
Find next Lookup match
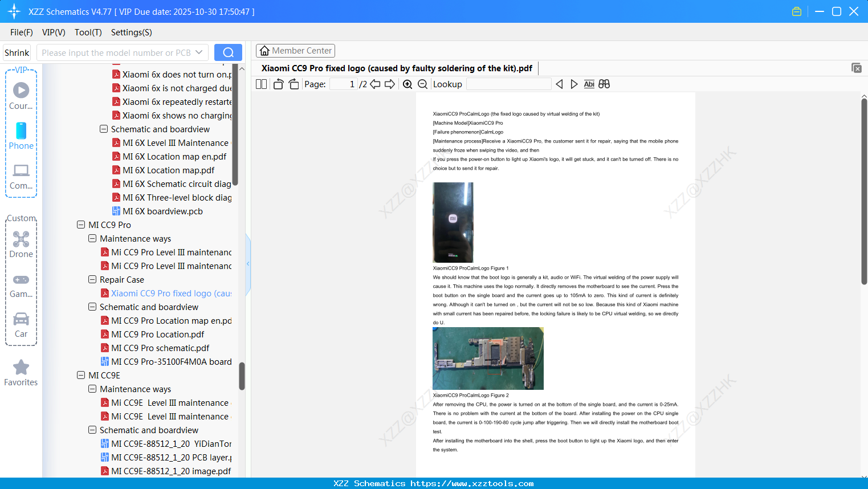pos(574,84)
